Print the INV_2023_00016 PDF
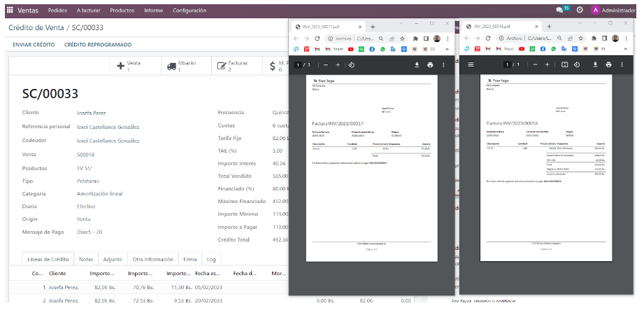Screen dimensions: 644x313 [608, 64]
